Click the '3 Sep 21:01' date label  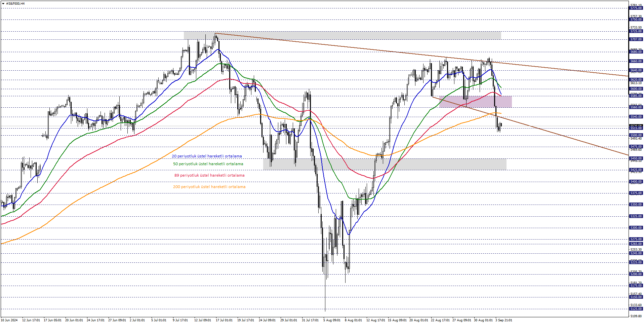click(504, 320)
